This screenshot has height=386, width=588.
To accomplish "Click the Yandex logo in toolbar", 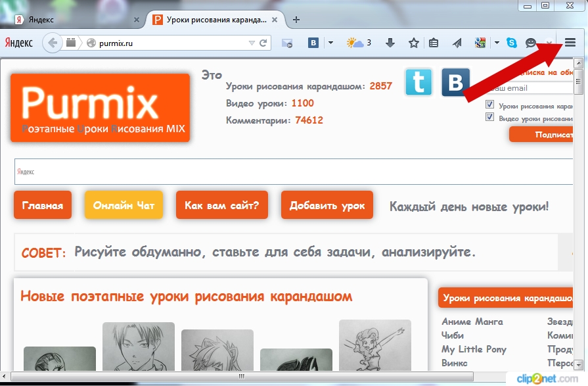I will click(x=19, y=43).
